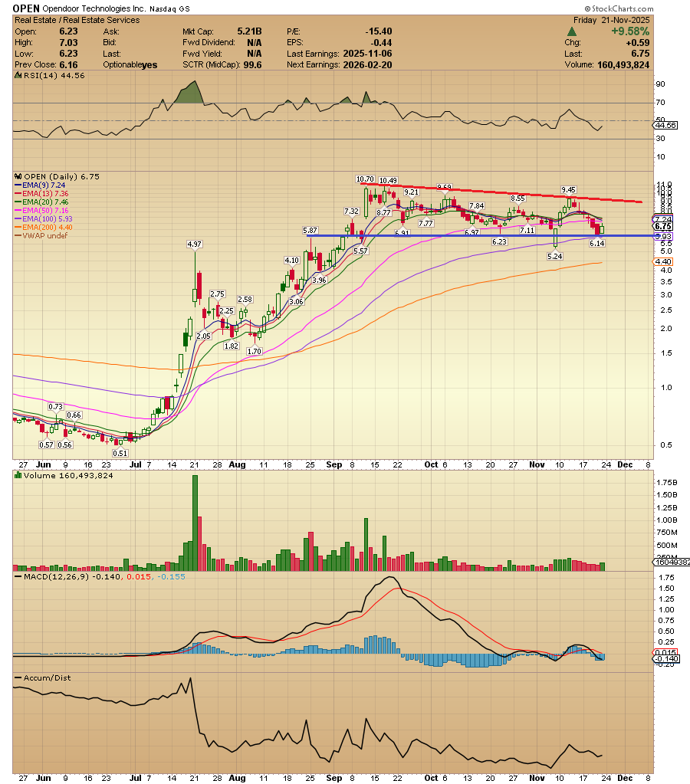The width and height of the screenshot is (690, 784).
Task: Click the tallest July volume bar
Action: pos(195,523)
